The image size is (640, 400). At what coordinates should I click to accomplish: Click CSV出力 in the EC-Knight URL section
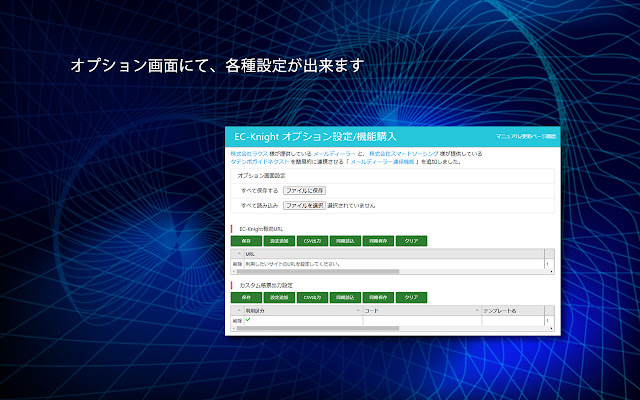pos(312,241)
